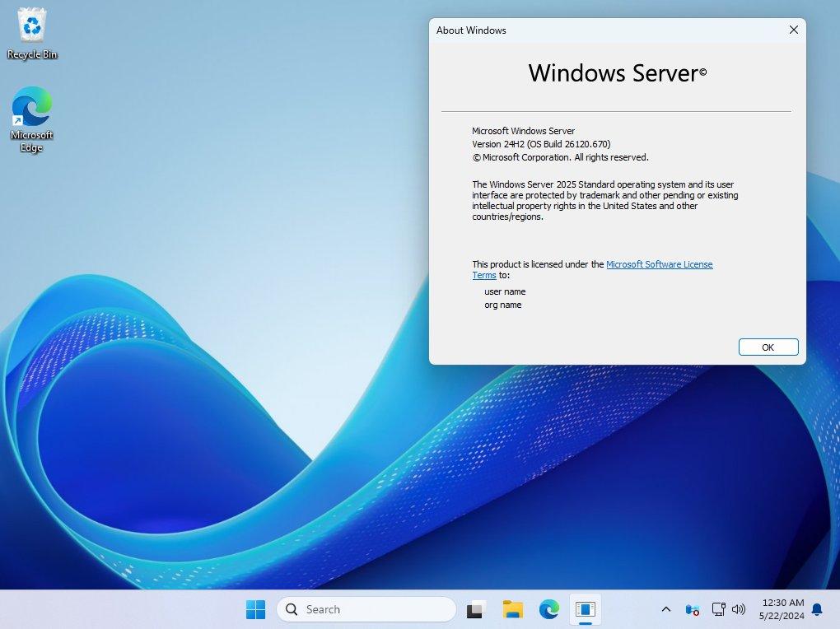Image resolution: width=840 pixels, height=629 pixels.
Task: Close the About Windows dialog
Action: (x=793, y=30)
